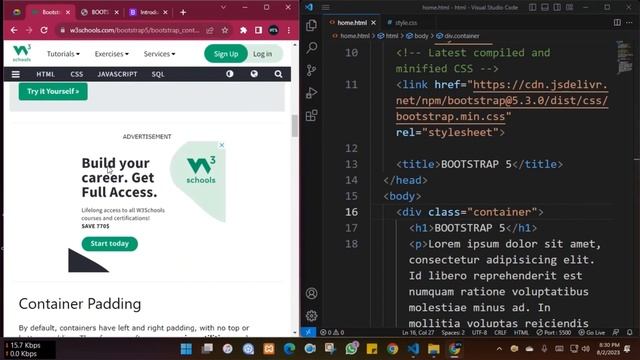The width and height of the screenshot is (640, 360).
Task: Expand W3Schools Services dropdown
Action: [159, 54]
